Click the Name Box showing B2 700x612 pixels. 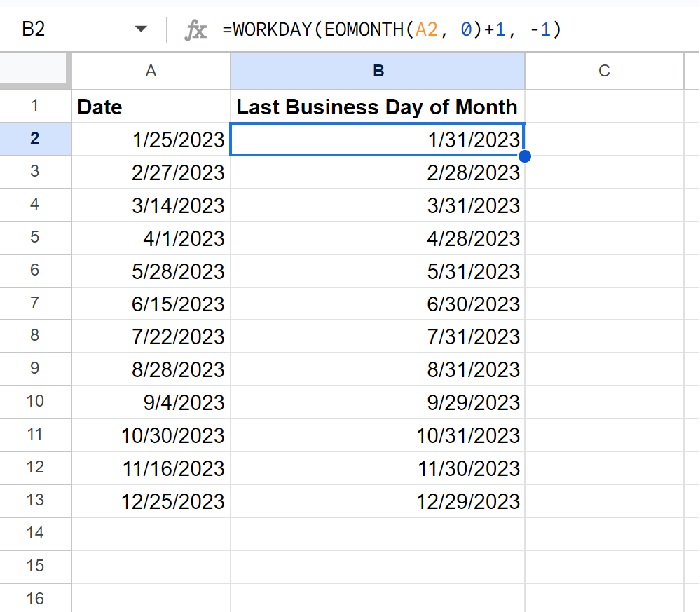tap(34, 29)
